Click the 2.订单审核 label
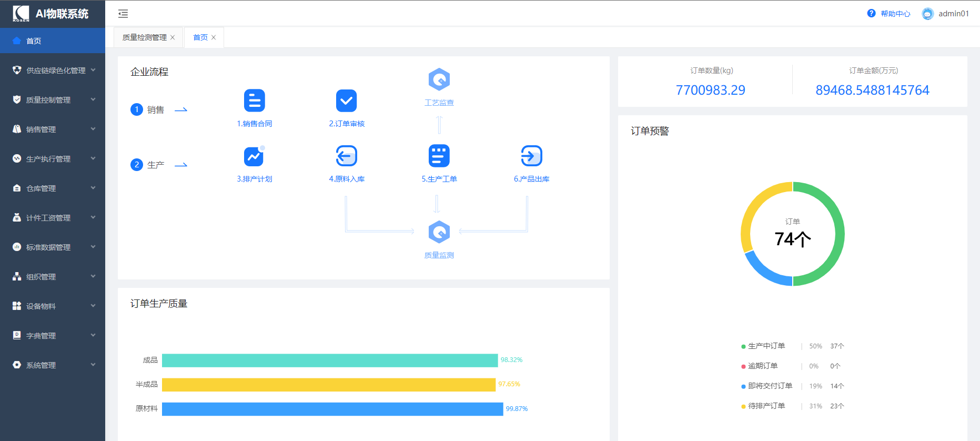This screenshot has height=441, width=980. [347, 124]
